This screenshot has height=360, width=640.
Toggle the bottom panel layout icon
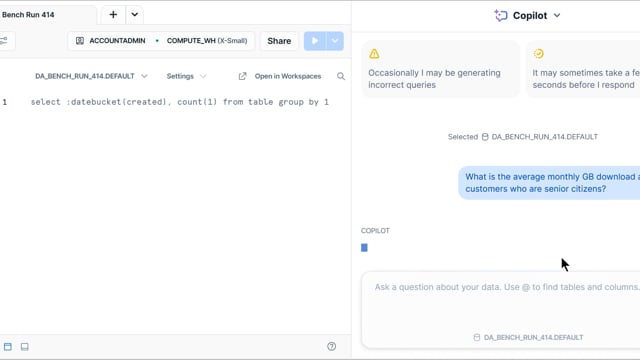coord(24,347)
